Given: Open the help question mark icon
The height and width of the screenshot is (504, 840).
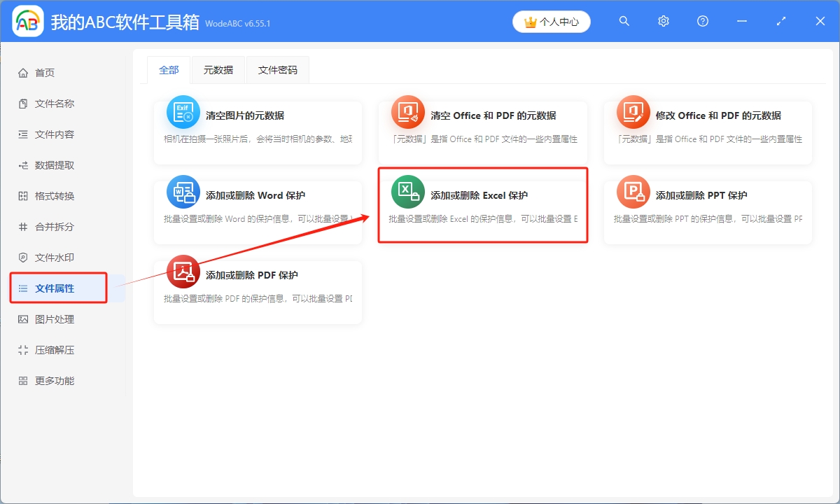Looking at the screenshot, I should (702, 21).
